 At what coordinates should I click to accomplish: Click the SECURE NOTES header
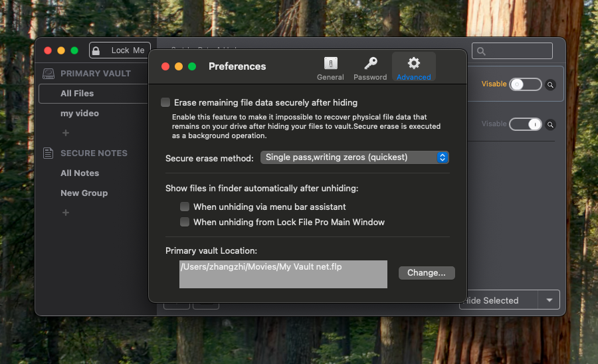[x=94, y=153]
